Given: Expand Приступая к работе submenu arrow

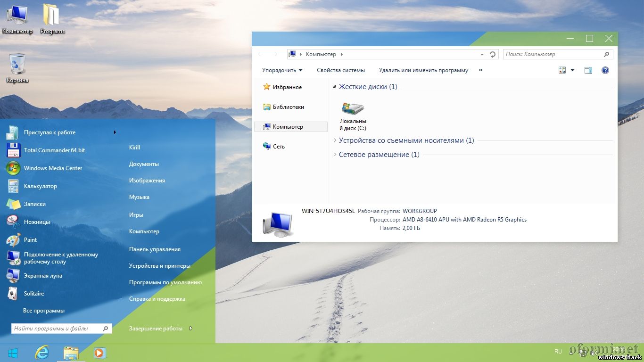Looking at the screenshot, I should 115,132.
